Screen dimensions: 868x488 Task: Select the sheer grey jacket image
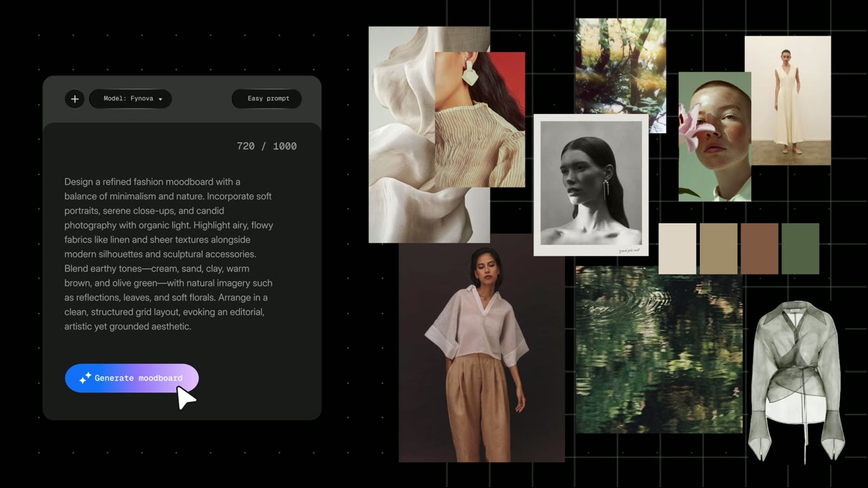click(796, 383)
